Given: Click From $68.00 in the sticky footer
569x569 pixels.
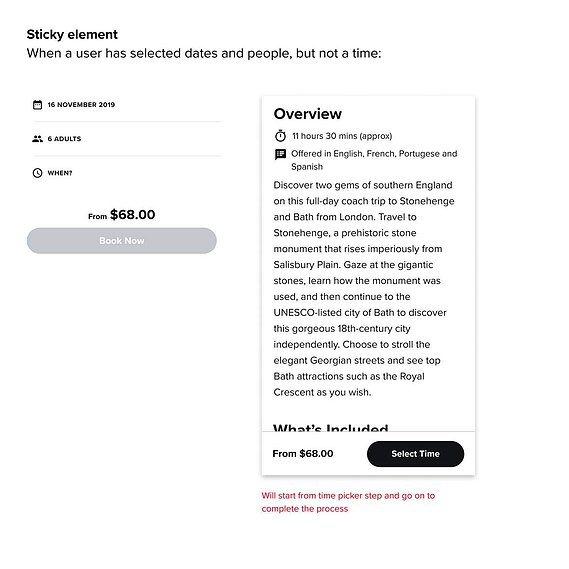Looking at the screenshot, I should tap(303, 454).
